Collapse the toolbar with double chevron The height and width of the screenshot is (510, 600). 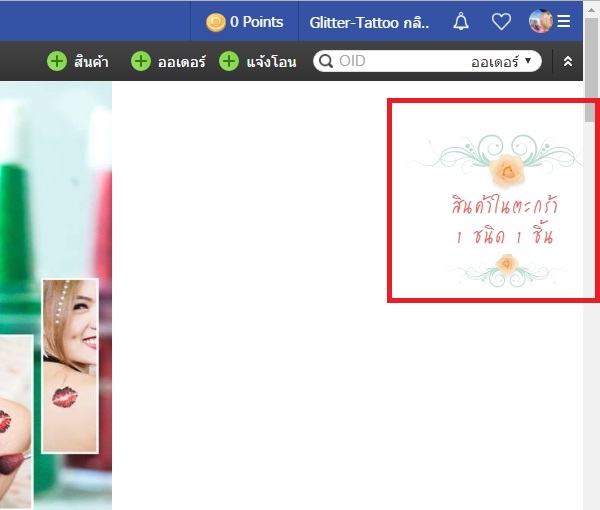(568, 61)
